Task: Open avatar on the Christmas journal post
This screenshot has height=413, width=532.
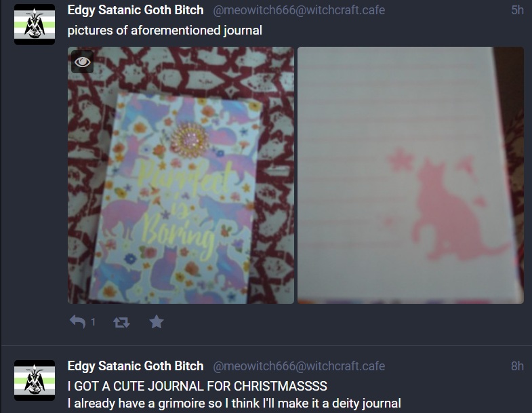Action: [x=35, y=380]
